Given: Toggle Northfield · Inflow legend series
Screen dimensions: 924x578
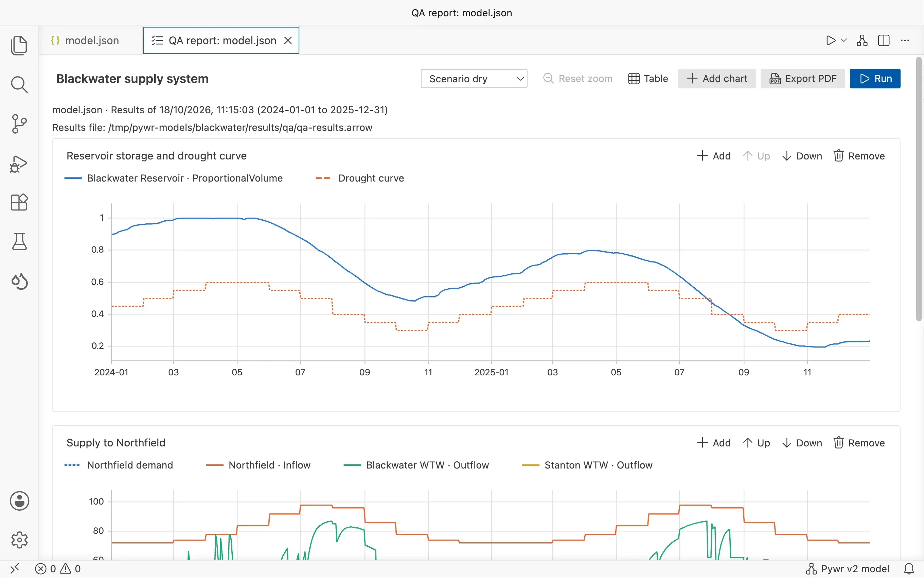Looking at the screenshot, I should pyautogui.click(x=259, y=465).
